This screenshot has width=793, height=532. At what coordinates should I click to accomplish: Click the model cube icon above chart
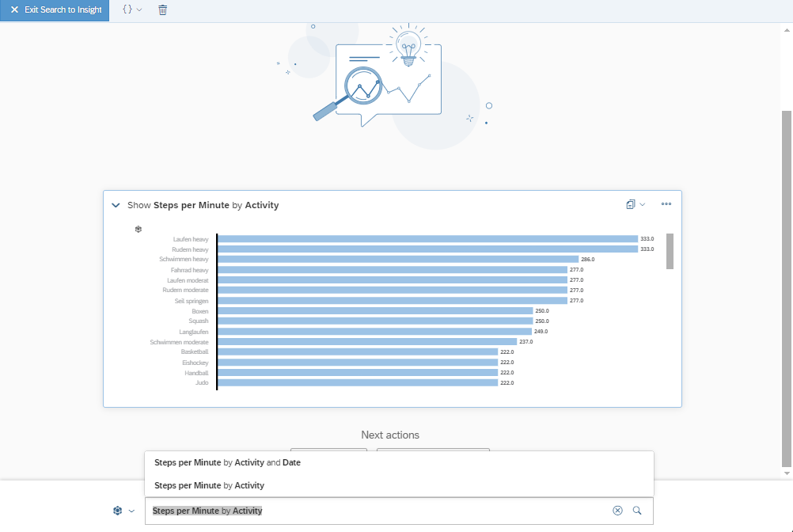click(x=138, y=229)
